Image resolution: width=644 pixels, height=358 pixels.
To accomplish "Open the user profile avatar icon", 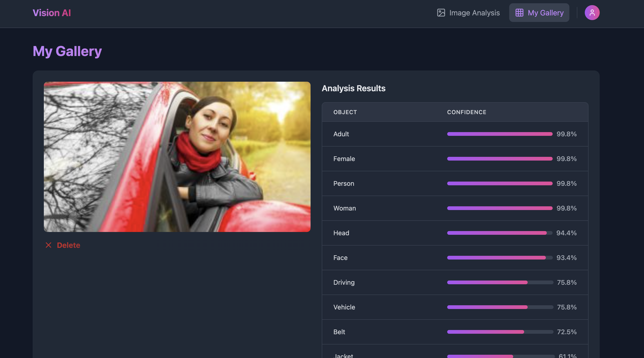I will click(592, 13).
